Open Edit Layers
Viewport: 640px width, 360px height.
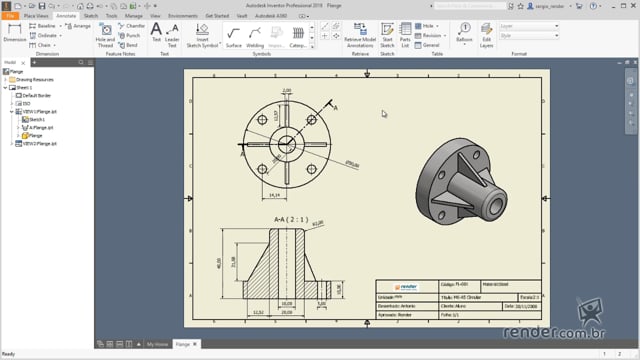click(487, 36)
